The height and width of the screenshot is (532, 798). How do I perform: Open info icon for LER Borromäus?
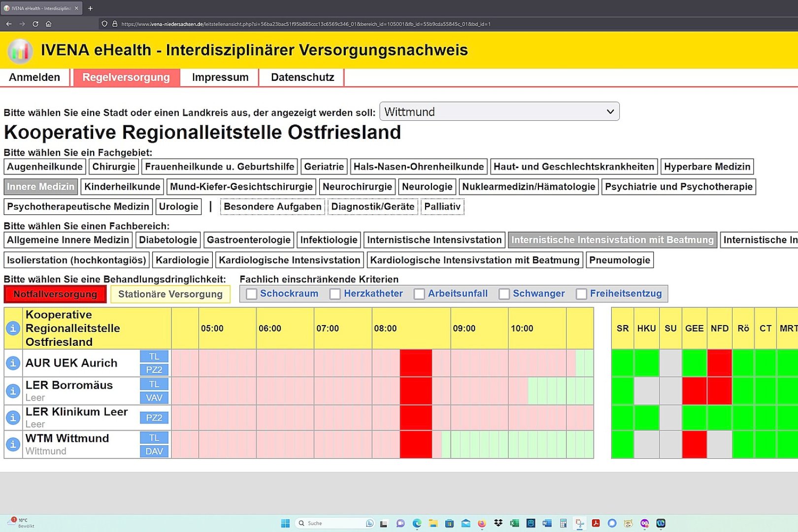pyautogui.click(x=13, y=391)
